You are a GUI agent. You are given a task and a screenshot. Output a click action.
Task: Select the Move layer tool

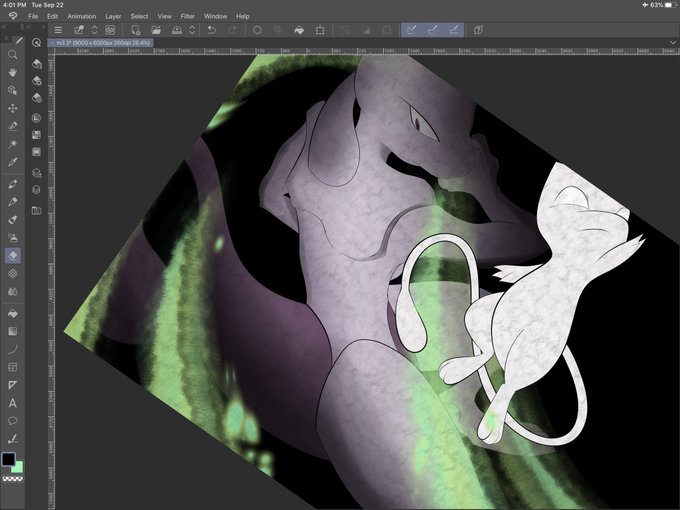[x=13, y=108]
